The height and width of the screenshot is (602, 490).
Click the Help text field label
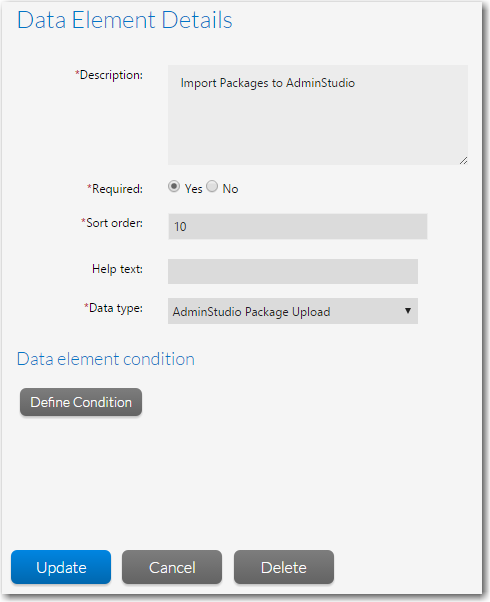tap(118, 269)
